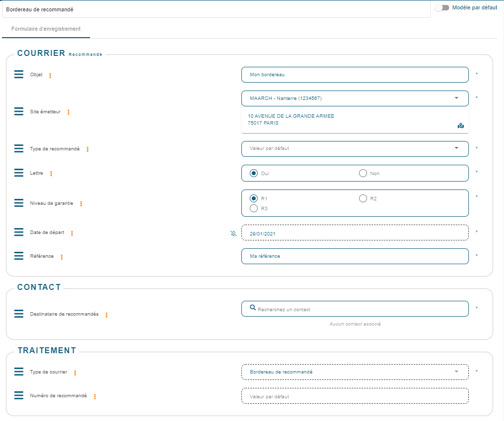504x421 pixels.
Task: Click the map icon in address card
Action: pos(460,126)
